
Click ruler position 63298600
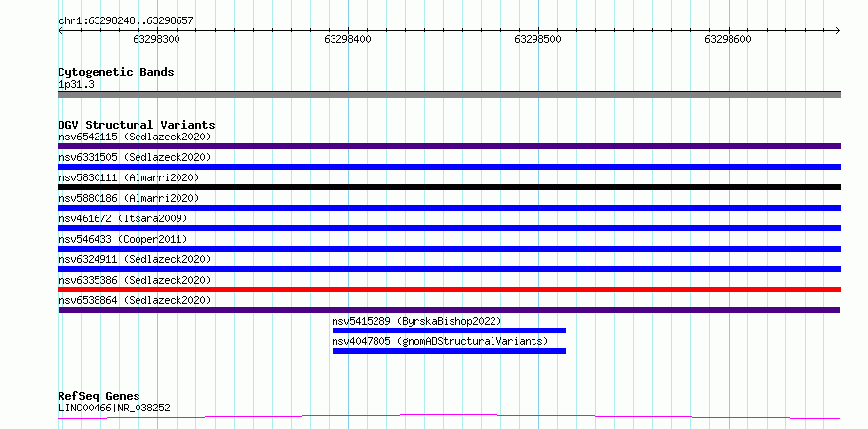(x=728, y=39)
